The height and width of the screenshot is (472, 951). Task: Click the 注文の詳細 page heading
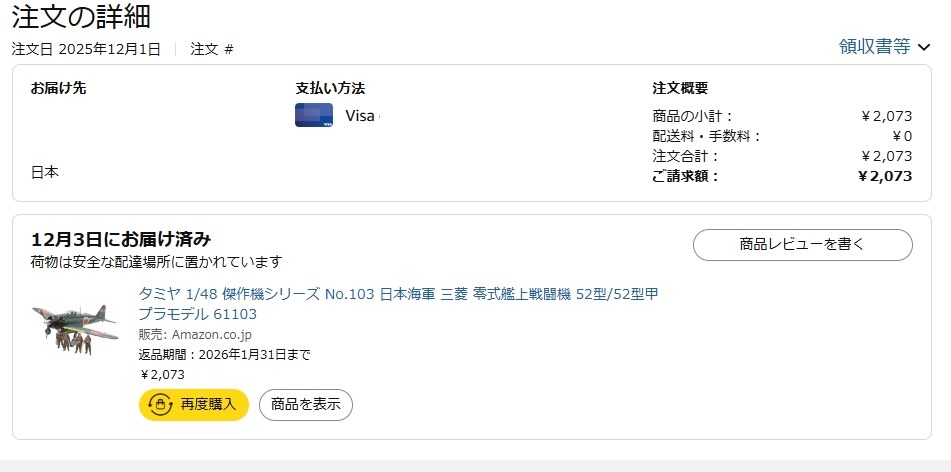[x=82, y=16]
